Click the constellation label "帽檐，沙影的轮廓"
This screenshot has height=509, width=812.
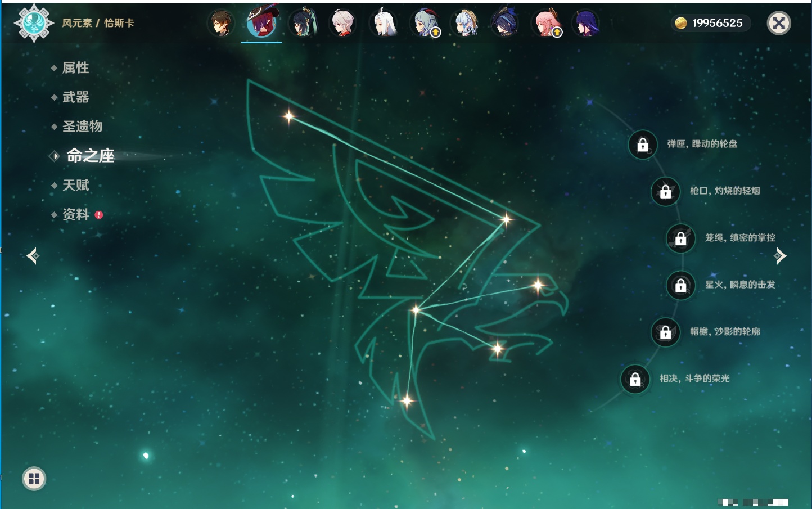coord(725,331)
